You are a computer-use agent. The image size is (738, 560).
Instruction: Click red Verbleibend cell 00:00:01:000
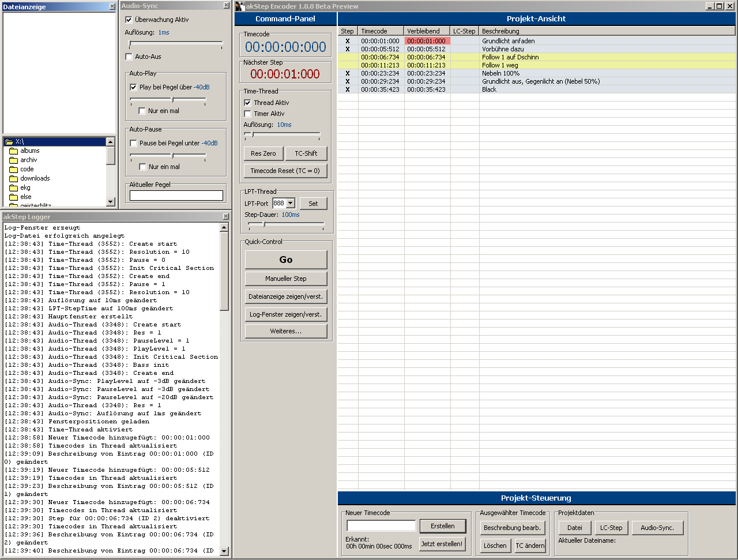point(427,41)
